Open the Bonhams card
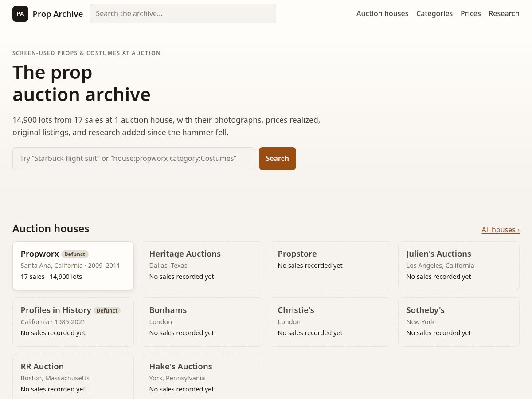Viewport: 532px width, 399px height. (x=202, y=322)
